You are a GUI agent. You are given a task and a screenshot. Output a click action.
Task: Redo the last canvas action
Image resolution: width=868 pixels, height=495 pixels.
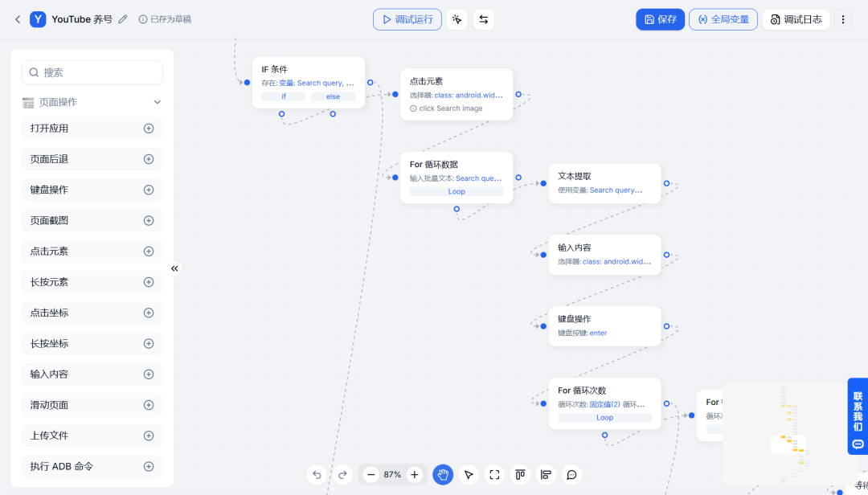[342, 475]
